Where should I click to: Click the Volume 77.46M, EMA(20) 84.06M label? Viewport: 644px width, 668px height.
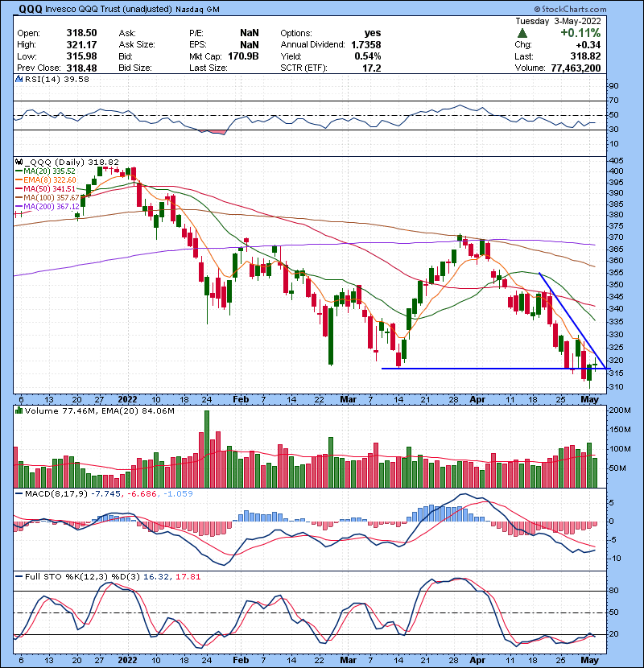[x=100, y=410]
